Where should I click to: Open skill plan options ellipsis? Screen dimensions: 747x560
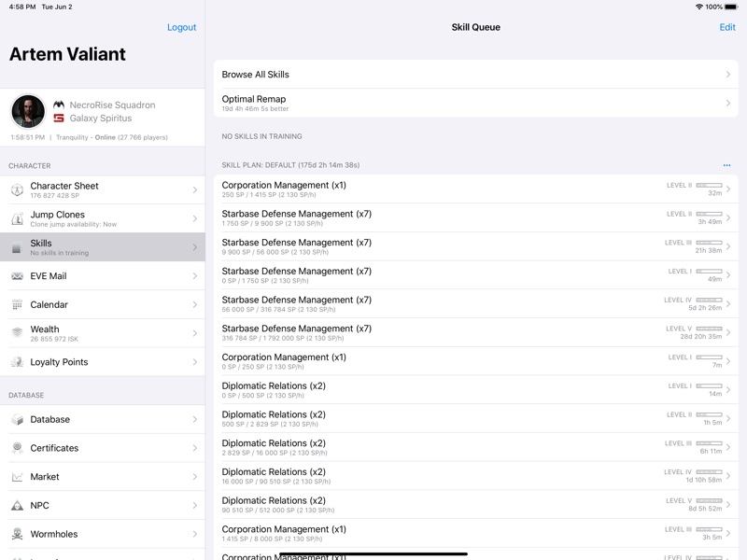pyautogui.click(x=726, y=165)
